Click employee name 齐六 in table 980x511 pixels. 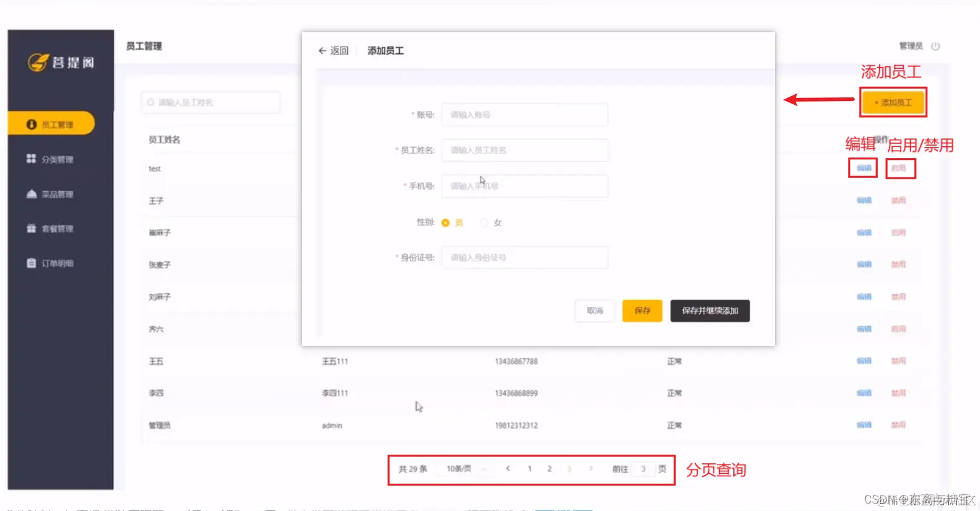(x=156, y=329)
